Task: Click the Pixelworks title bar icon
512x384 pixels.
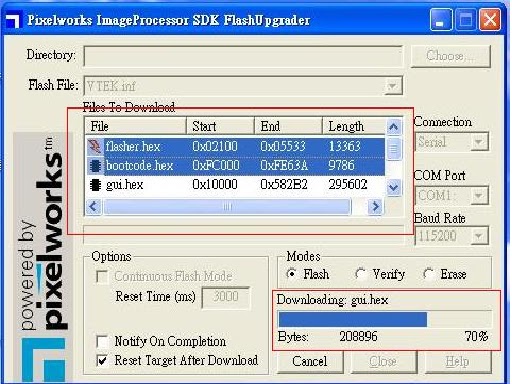Action: click(x=13, y=20)
